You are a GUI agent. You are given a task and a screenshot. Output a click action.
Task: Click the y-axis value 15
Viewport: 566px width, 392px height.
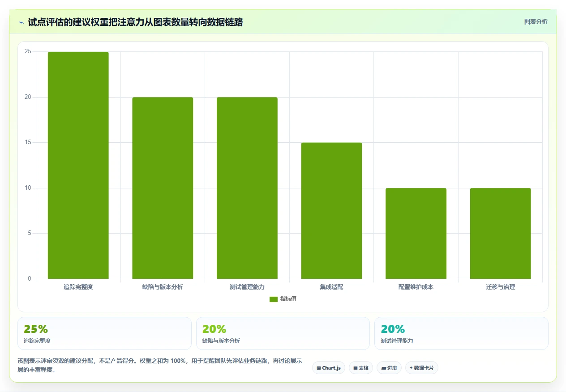pos(28,142)
